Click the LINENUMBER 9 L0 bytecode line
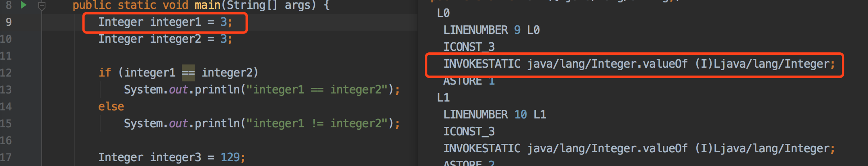This screenshot has height=166, width=868. [491, 30]
